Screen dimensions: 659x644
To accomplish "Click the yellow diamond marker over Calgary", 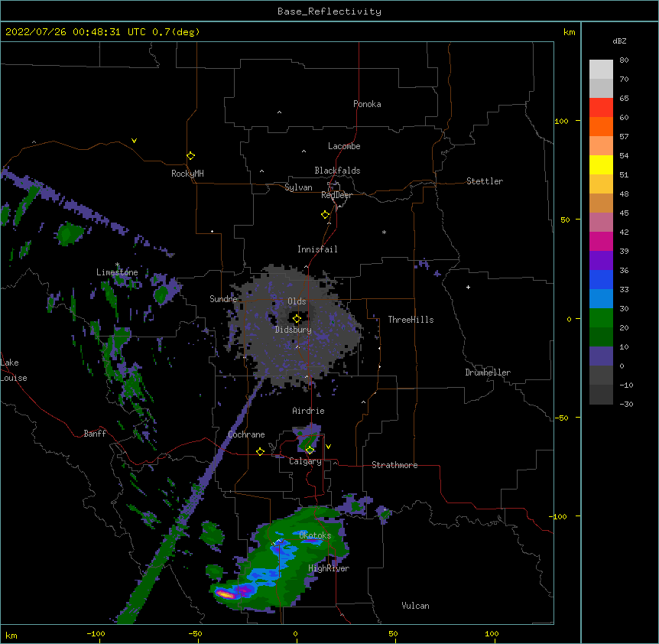I will click(x=310, y=450).
